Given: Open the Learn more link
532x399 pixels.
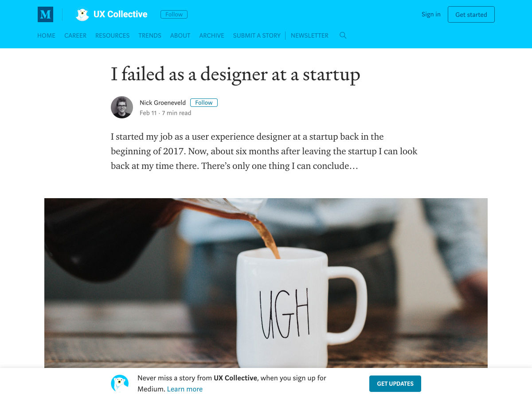Looking at the screenshot, I should coord(185,389).
